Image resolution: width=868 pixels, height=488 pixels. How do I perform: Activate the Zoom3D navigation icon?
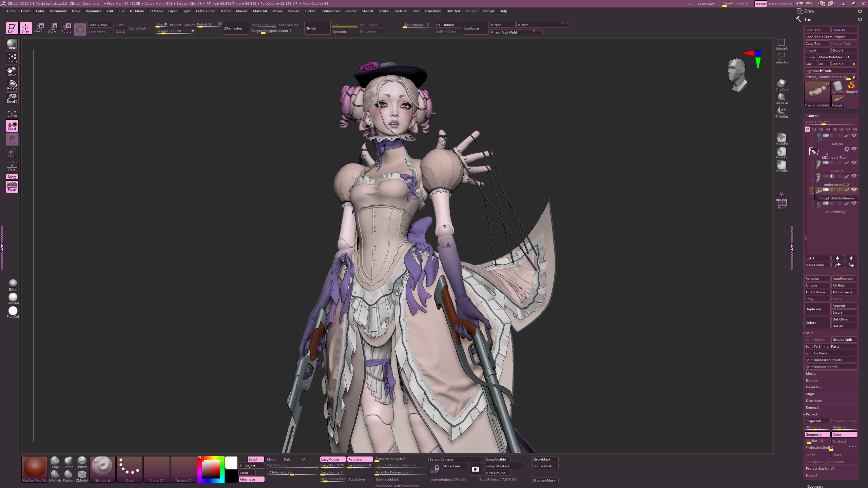tap(12, 98)
